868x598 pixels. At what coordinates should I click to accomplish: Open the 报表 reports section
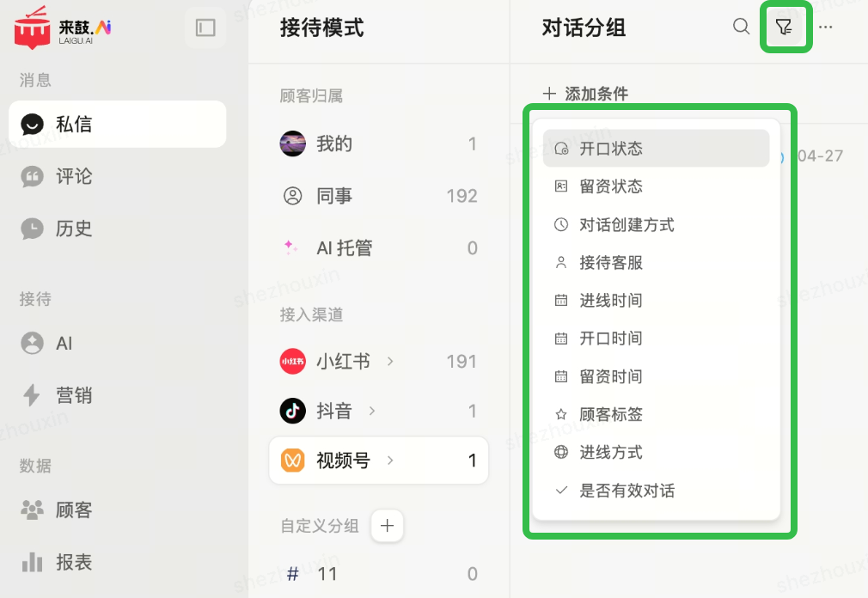74,562
